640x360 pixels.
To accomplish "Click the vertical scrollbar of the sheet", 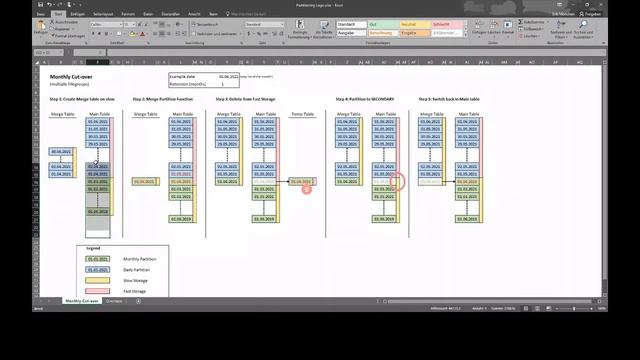I will 604,178.
